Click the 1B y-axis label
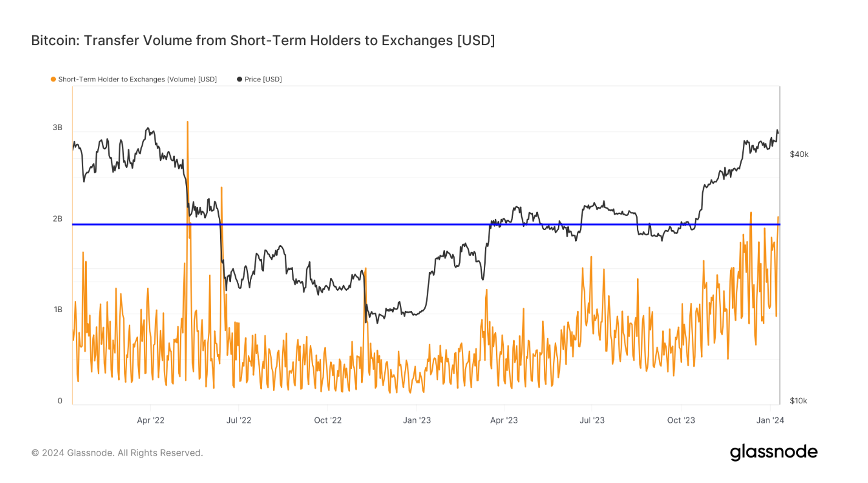This screenshot has height=483, width=868. click(x=57, y=310)
